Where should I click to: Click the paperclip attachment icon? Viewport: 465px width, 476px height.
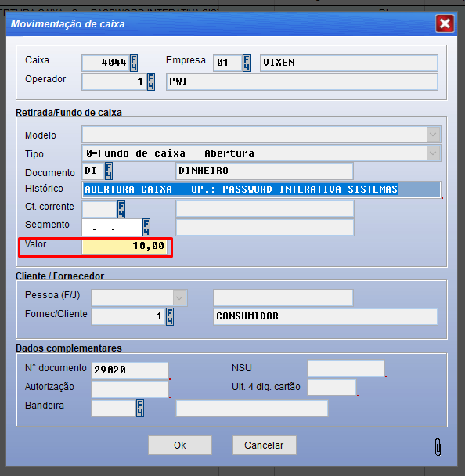pyautogui.click(x=438, y=446)
